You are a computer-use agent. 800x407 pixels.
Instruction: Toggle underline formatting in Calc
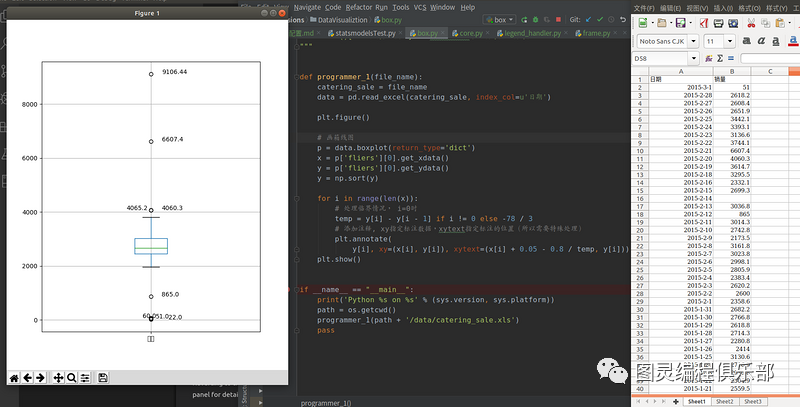tap(776, 41)
